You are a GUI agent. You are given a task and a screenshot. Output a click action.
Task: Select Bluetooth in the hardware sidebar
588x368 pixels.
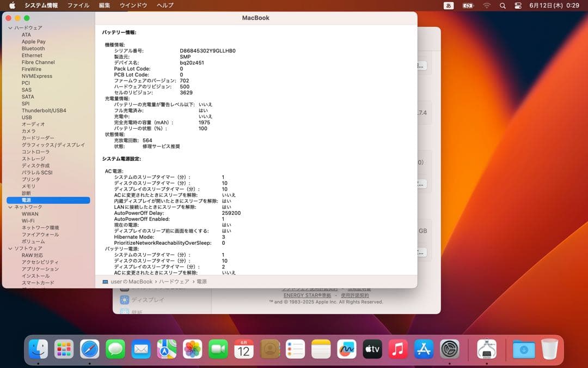(33, 48)
